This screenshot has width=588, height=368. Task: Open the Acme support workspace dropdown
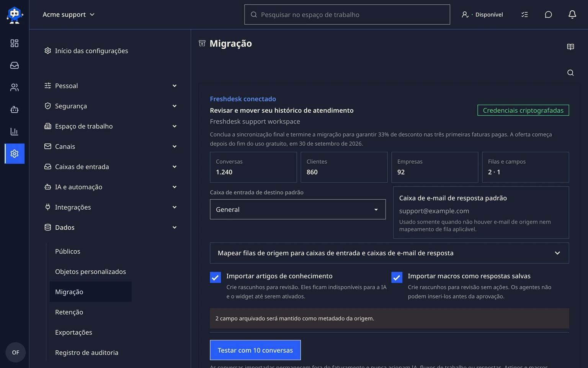point(69,15)
